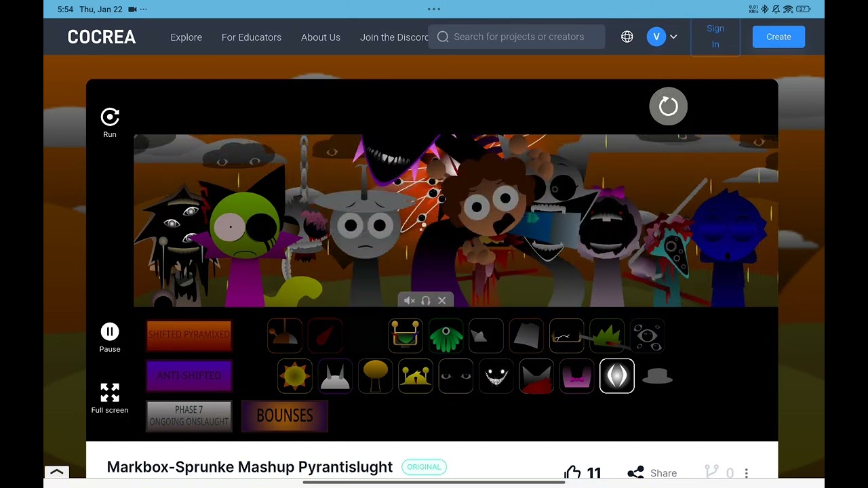Open the language globe selector
Screen dimensions: 868x488
tap(627, 37)
